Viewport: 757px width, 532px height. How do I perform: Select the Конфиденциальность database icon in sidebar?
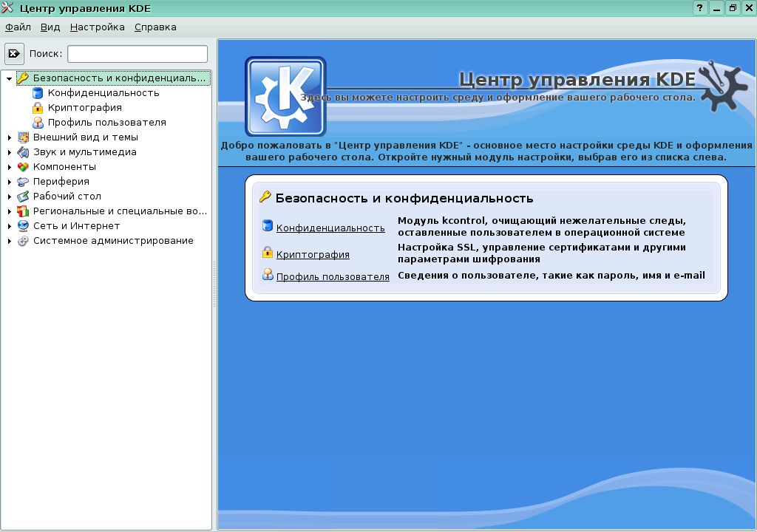(x=36, y=93)
